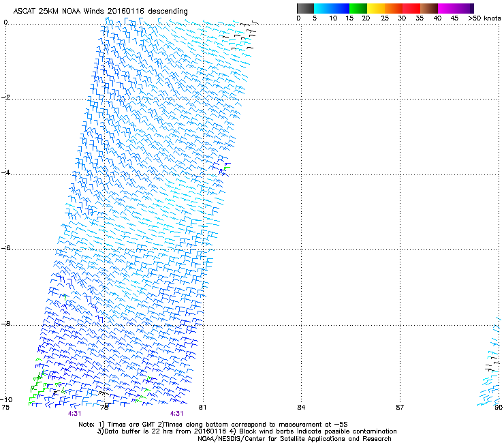Select the '20' legend label

366,18
